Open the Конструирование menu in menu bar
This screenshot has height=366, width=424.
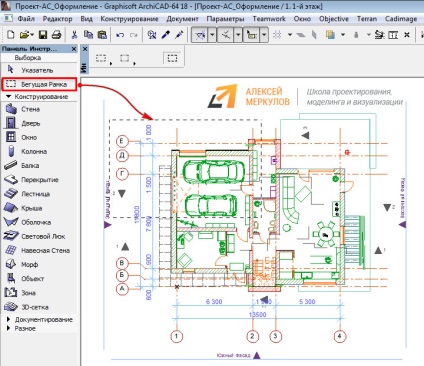(129, 19)
